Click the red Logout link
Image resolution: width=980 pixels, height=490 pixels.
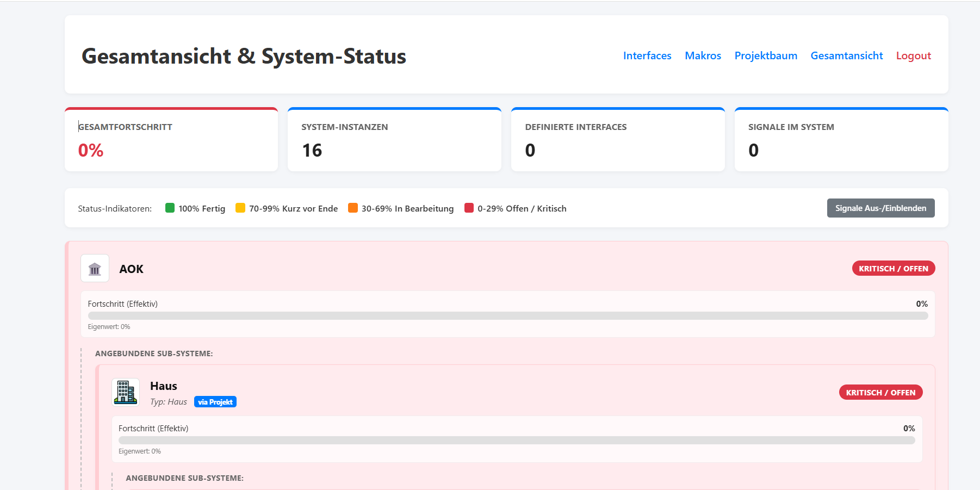click(x=914, y=55)
